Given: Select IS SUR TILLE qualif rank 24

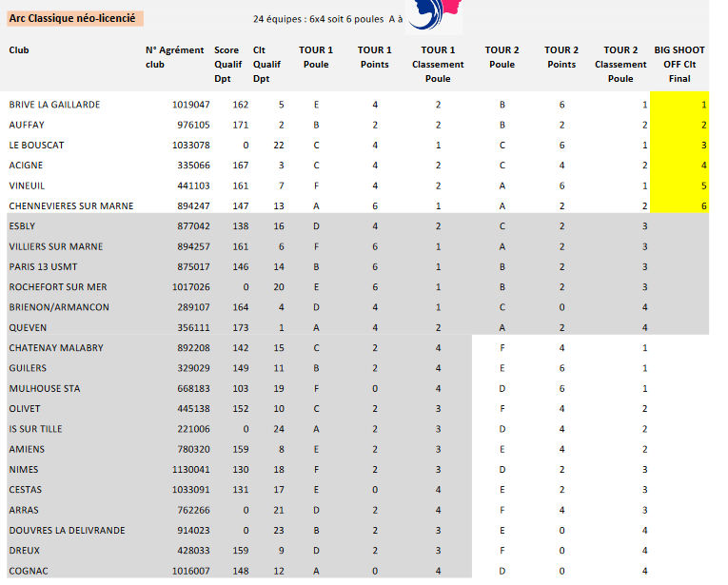Looking at the screenshot, I should 279,429.
